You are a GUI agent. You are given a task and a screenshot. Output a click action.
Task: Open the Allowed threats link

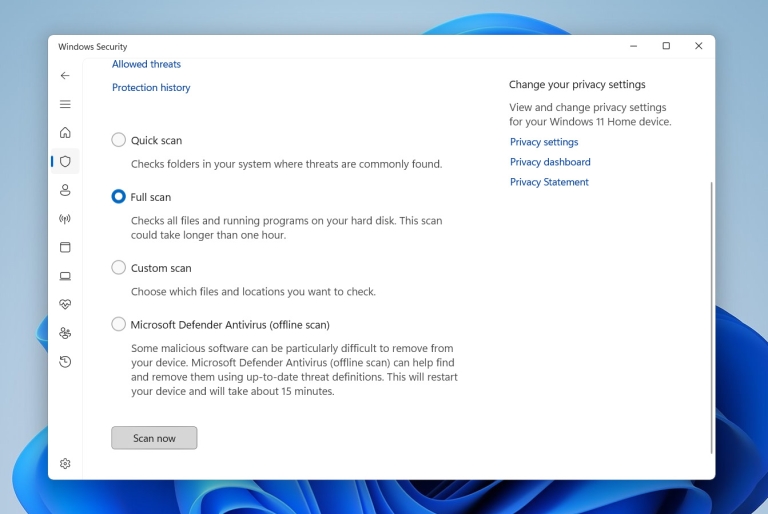pos(146,64)
